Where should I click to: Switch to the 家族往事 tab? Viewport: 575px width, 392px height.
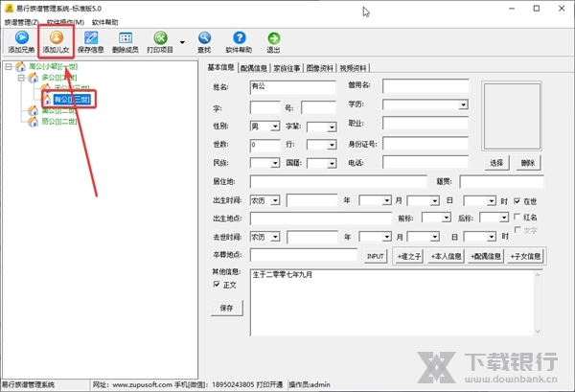pos(287,68)
